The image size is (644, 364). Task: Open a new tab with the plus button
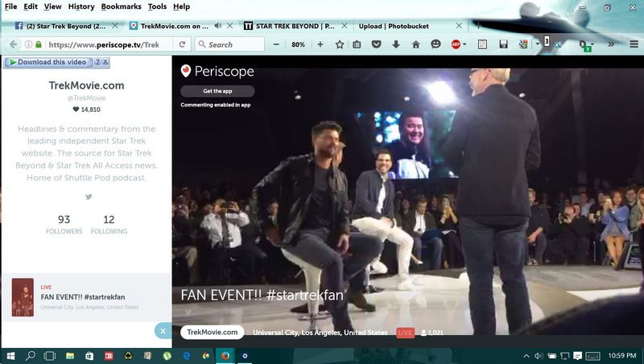click(x=478, y=26)
